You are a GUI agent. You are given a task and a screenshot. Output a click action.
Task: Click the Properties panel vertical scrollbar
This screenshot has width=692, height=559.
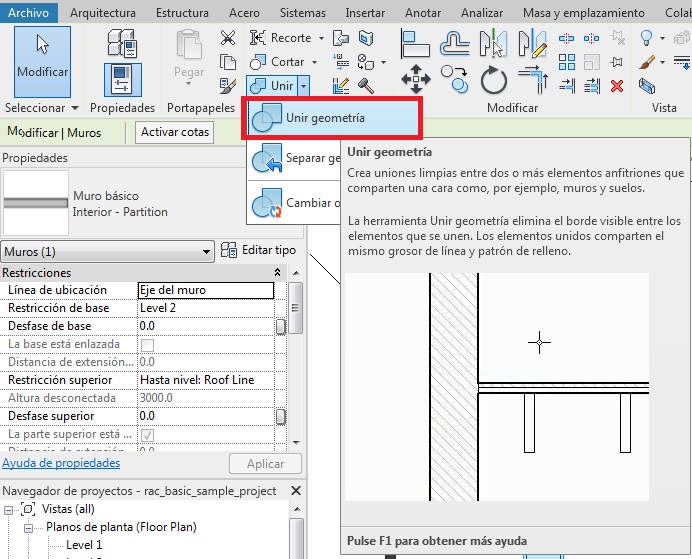295,360
